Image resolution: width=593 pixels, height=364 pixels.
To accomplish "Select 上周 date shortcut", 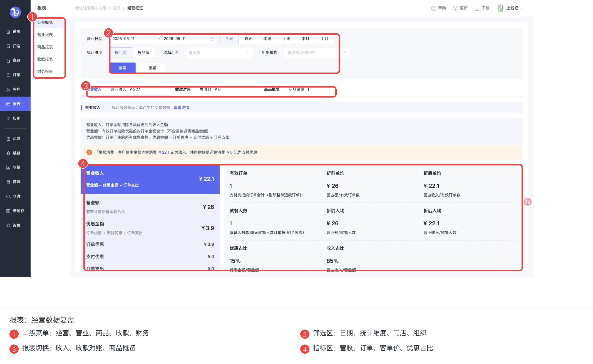I will click(286, 39).
